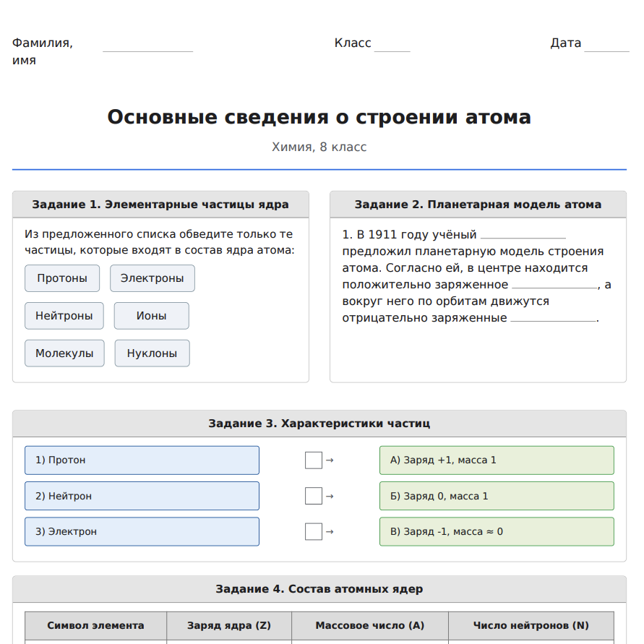Click the 'Задание 1. Элементарные частицы ядра' header
This screenshot has width=644, height=644.
point(160,204)
